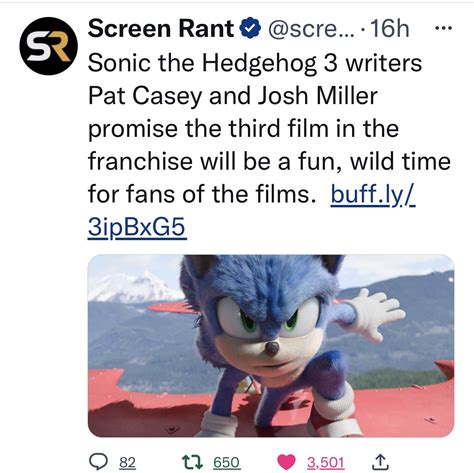View the 3,501 likes count
Viewport: 474px width, 473px height.
325,463
